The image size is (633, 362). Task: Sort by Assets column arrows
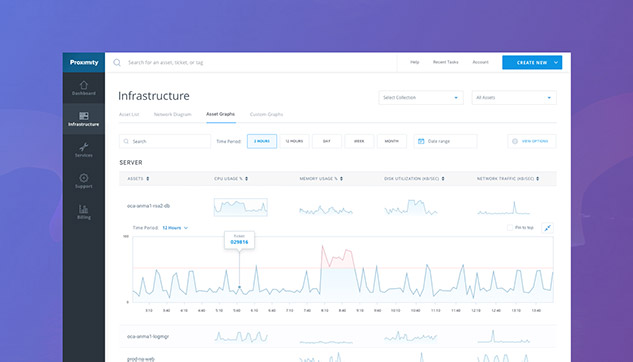(148, 179)
